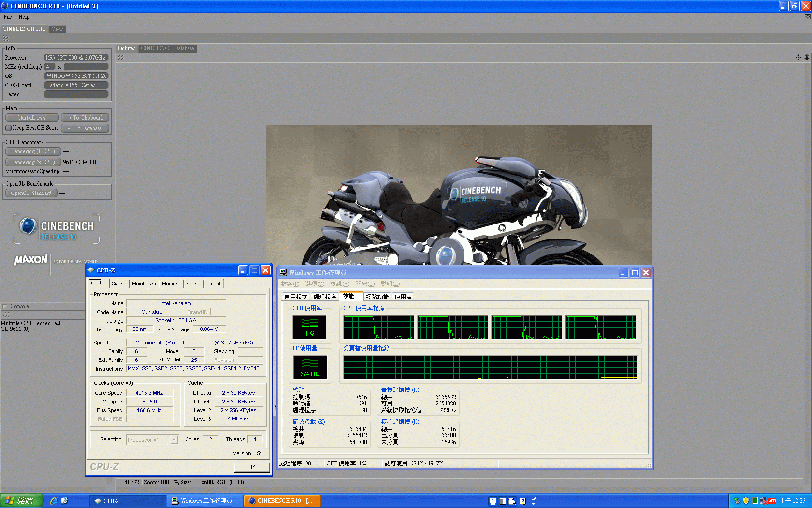Click the CINEBENCH window title icon
The image size is (812, 508).
click(5, 6)
